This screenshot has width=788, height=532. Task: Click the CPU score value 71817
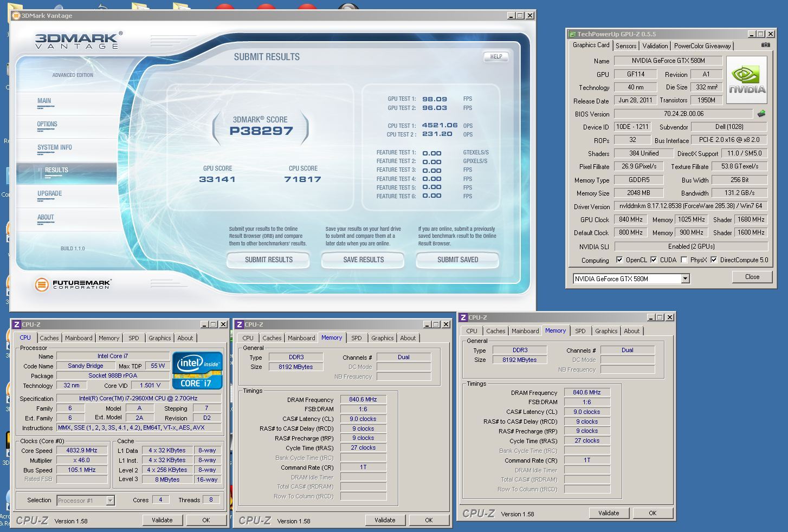302,179
